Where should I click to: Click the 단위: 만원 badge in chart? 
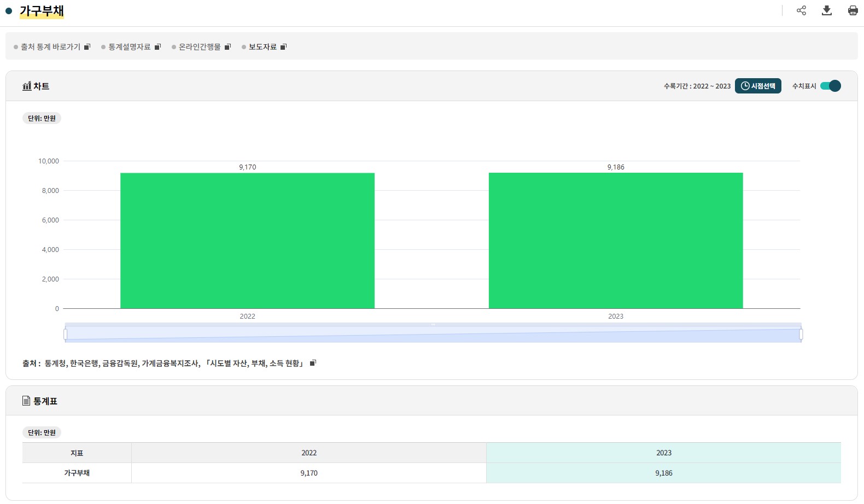[42, 118]
